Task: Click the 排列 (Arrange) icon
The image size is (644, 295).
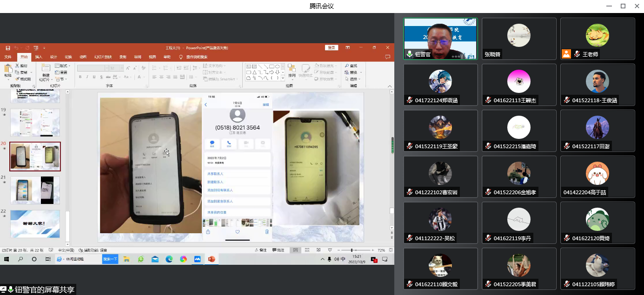Action: point(292,69)
